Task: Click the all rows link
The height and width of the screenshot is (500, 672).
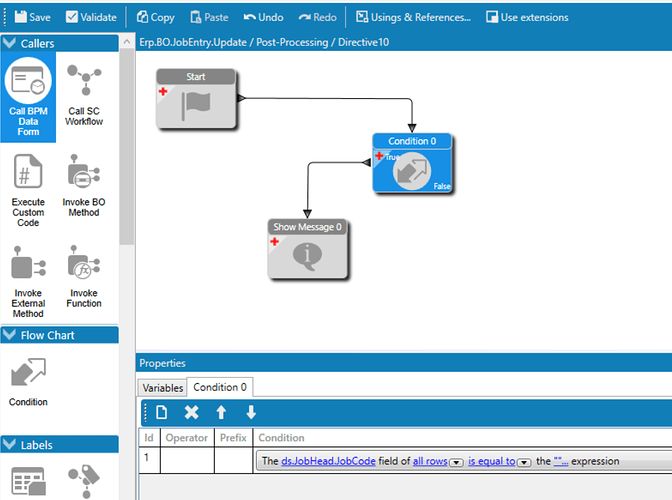Action: (x=430, y=461)
